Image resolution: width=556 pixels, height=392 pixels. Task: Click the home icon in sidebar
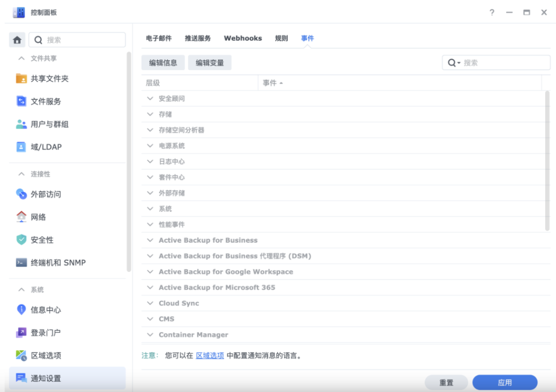(17, 40)
